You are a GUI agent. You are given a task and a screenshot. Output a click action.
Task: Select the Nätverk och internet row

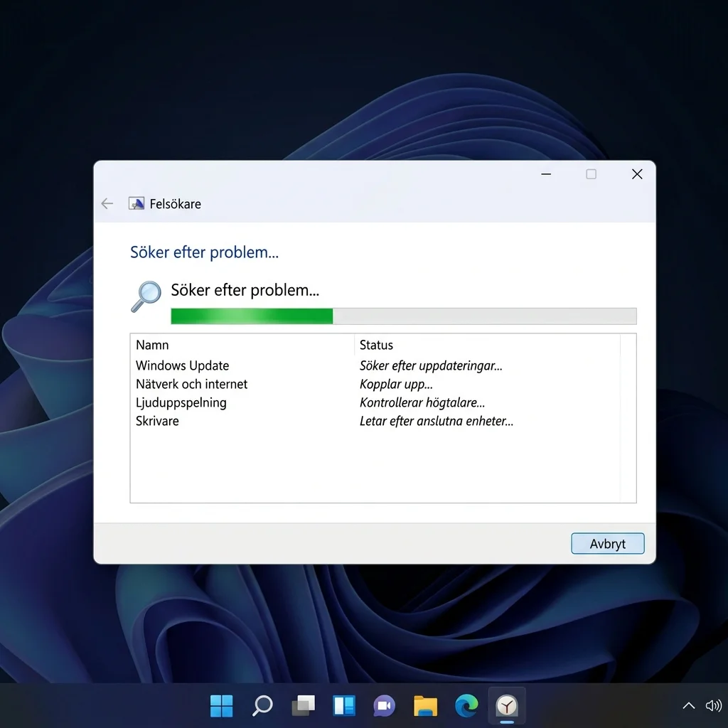[x=375, y=384]
